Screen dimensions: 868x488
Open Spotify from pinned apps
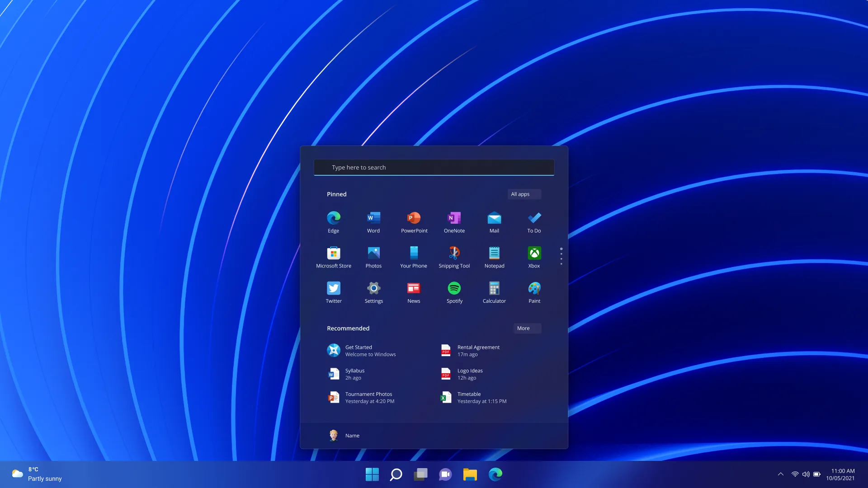click(x=454, y=292)
